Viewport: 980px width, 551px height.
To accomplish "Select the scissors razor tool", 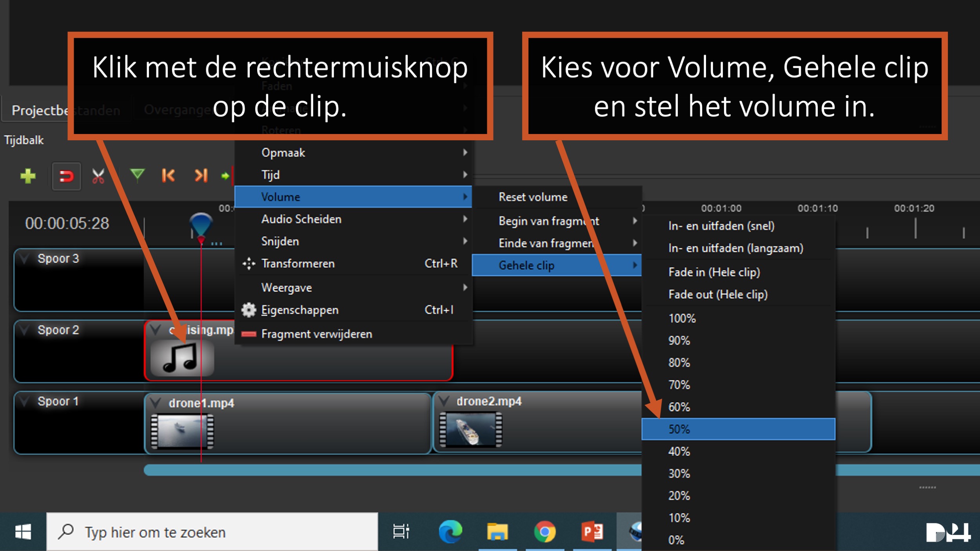I will (x=98, y=176).
